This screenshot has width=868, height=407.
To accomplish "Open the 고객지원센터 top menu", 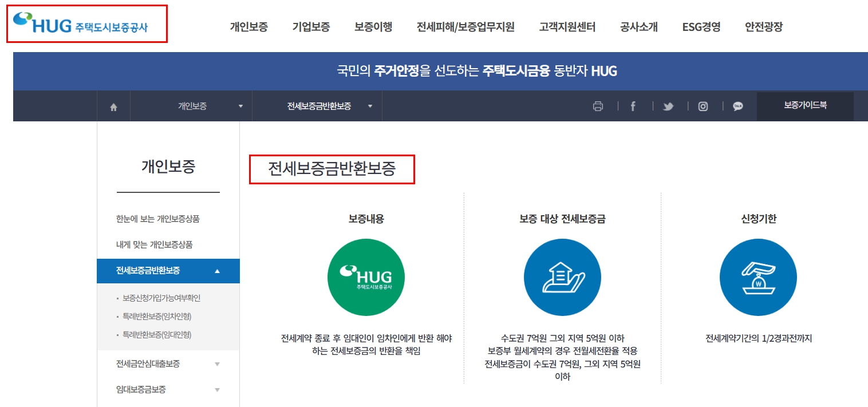I will pos(567,27).
